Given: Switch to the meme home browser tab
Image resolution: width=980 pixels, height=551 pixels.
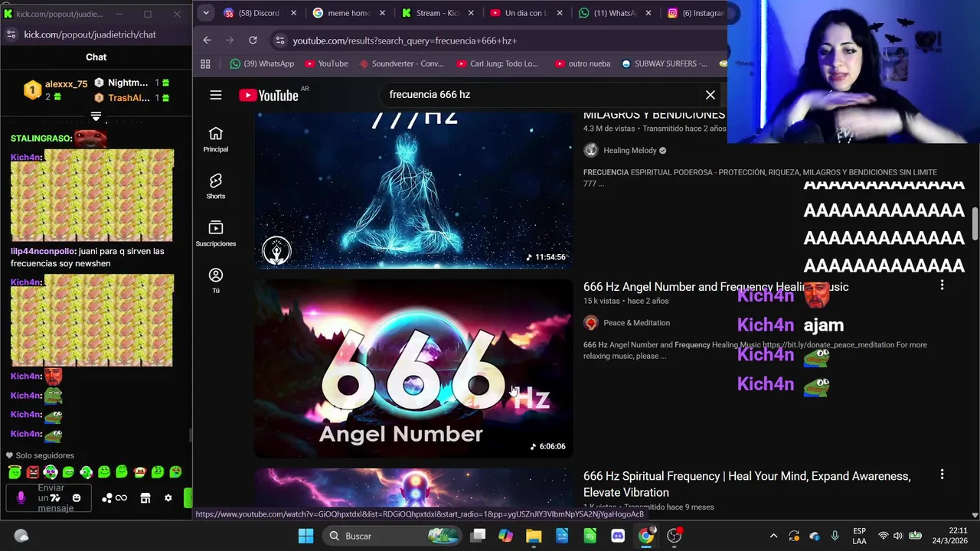Looking at the screenshot, I should pos(348,13).
